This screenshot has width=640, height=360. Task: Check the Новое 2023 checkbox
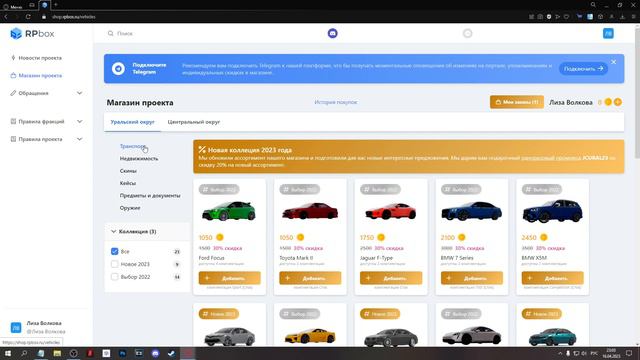tap(115, 264)
